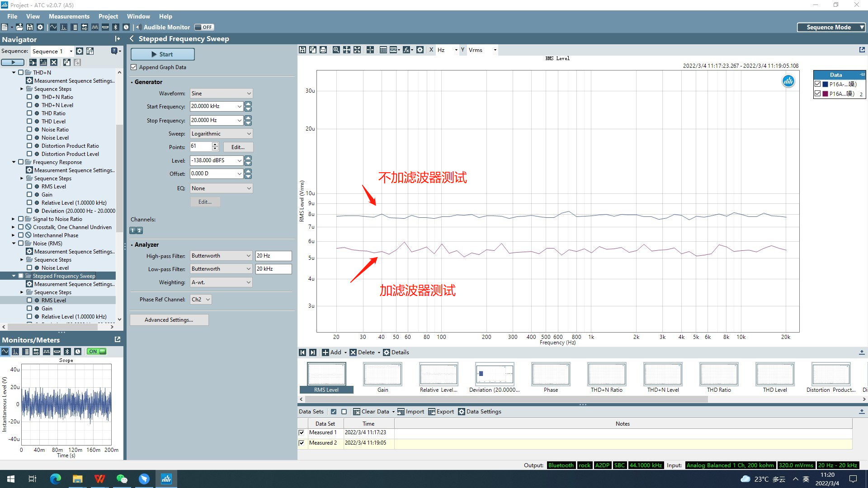Toggle the graph cursor crosshair icon
Viewport: 868px width, 488px height.
pyautogui.click(x=370, y=50)
